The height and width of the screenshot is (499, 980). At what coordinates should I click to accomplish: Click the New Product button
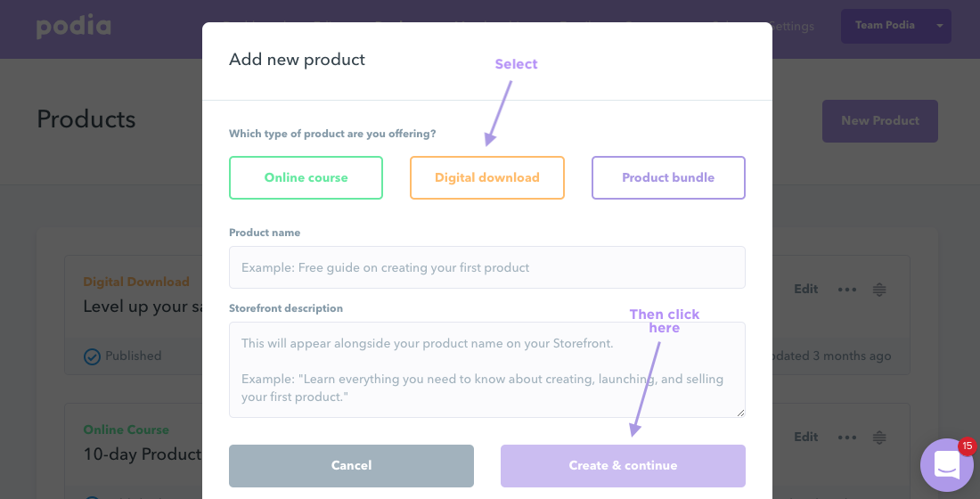(880, 120)
